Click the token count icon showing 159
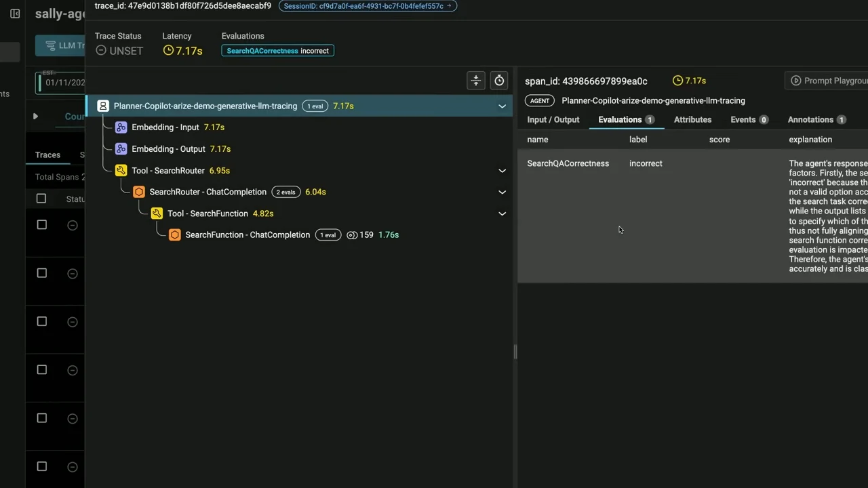The height and width of the screenshot is (488, 868). pyautogui.click(x=352, y=235)
